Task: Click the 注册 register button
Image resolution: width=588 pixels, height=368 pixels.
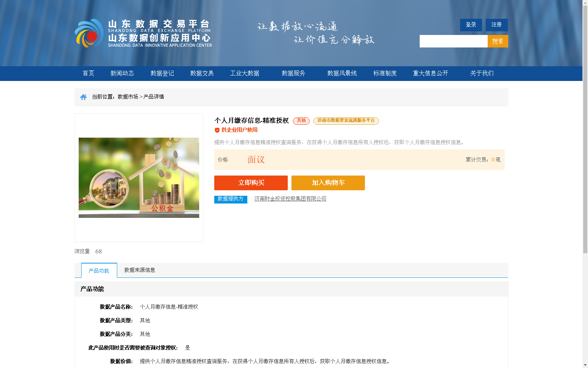Action: tap(496, 25)
